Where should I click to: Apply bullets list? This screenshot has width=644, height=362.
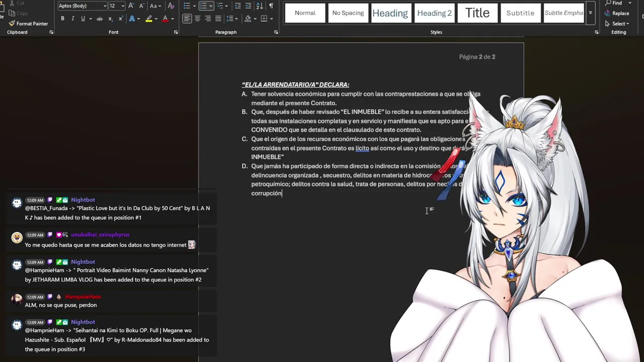187,6
